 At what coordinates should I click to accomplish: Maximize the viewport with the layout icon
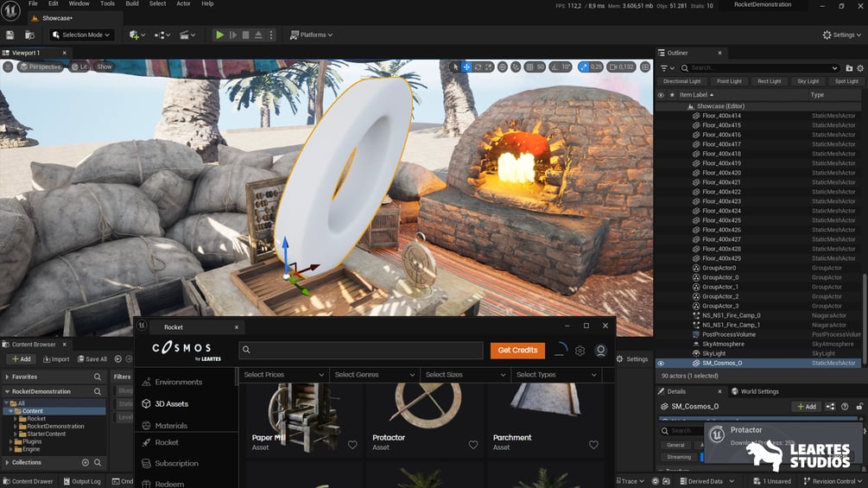(x=645, y=67)
